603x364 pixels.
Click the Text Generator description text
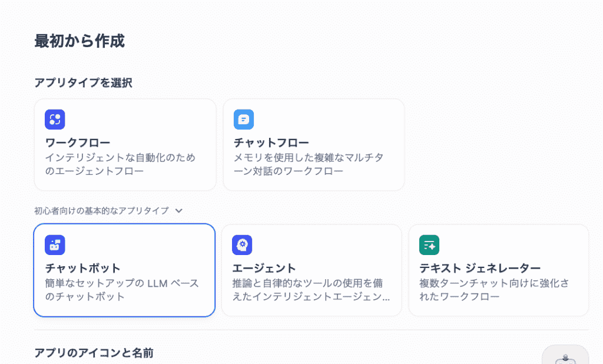tap(494, 290)
